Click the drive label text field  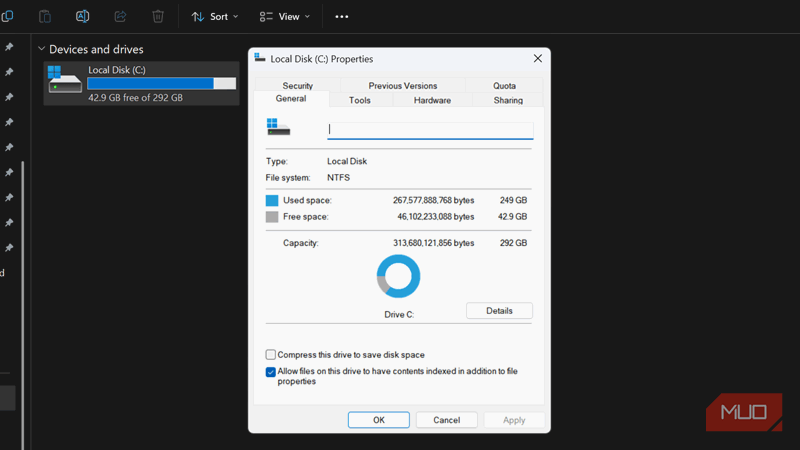click(430, 129)
